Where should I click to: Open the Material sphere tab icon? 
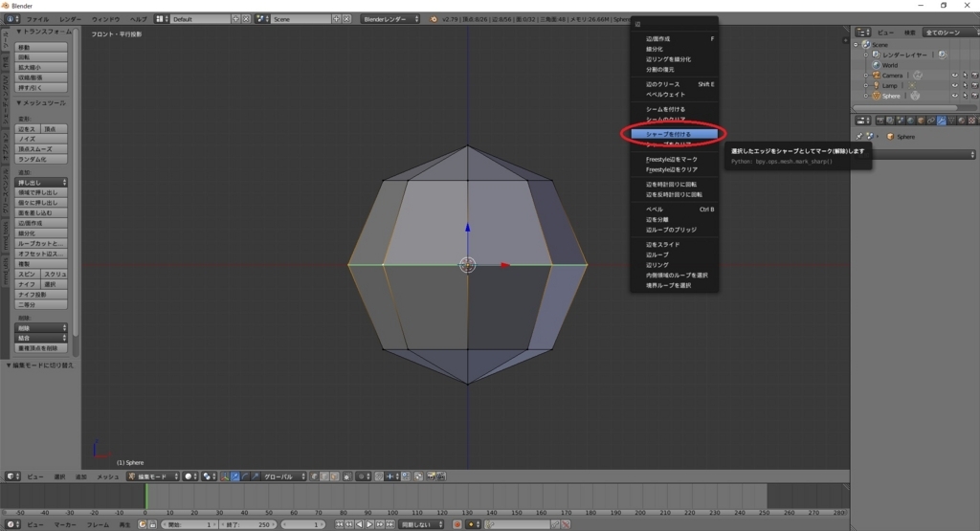tap(961, 121)
